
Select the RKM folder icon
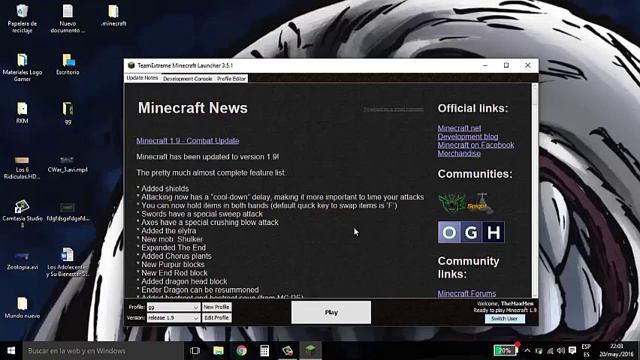[22, 113]
